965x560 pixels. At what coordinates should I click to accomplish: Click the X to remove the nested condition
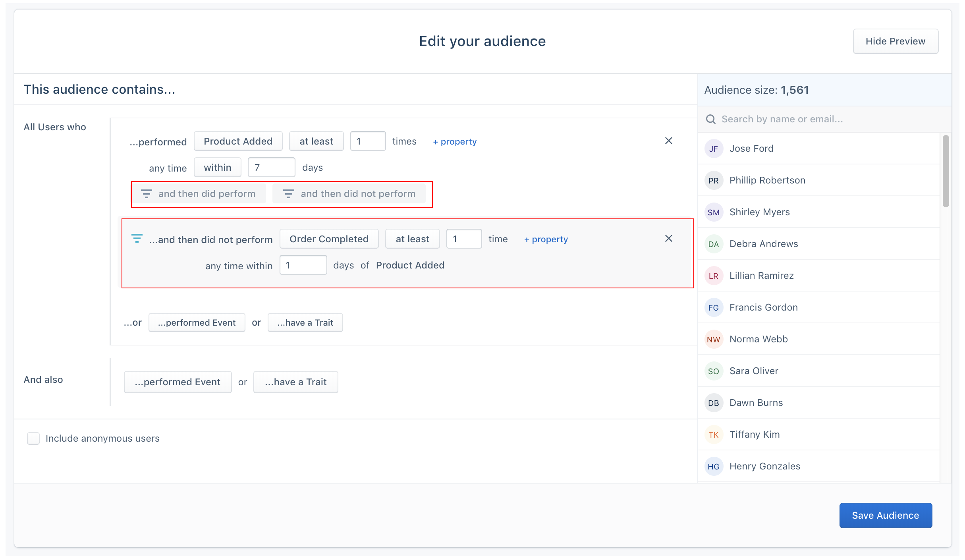(x=669, y=239)
